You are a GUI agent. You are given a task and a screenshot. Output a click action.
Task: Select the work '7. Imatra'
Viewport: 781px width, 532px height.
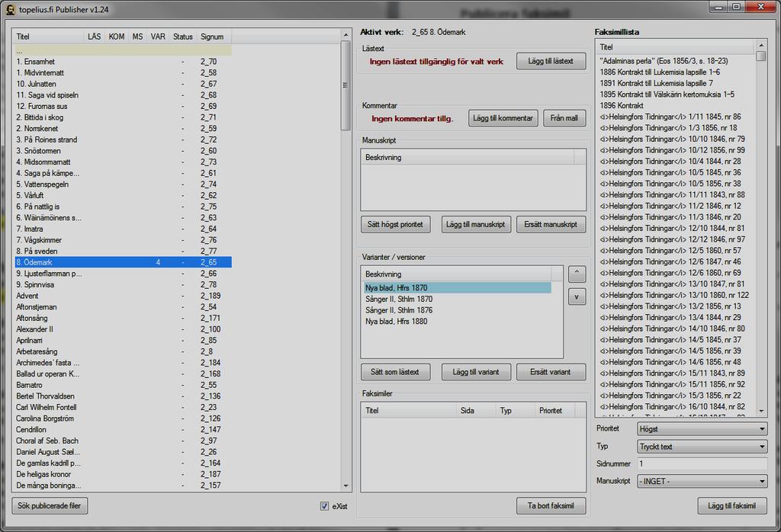point(124,229)
